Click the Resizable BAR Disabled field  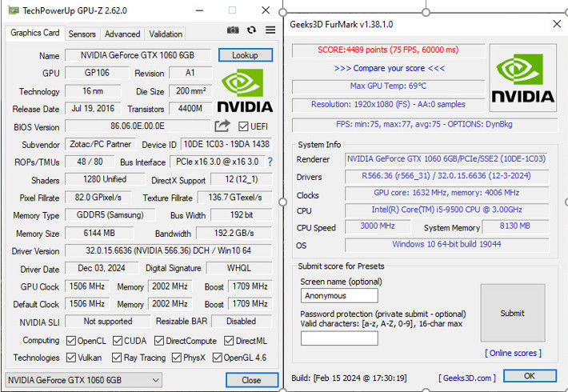click(x=242, y=322)
